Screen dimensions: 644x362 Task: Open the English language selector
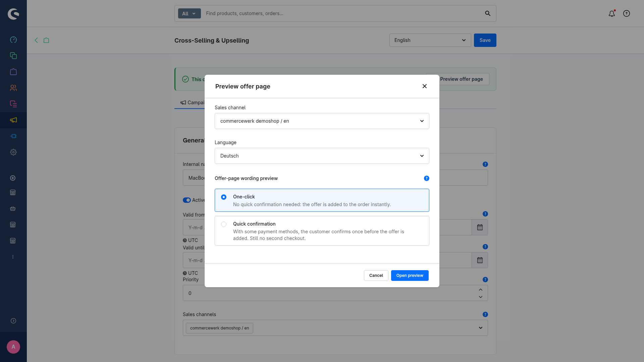click(x=430, y=40)
